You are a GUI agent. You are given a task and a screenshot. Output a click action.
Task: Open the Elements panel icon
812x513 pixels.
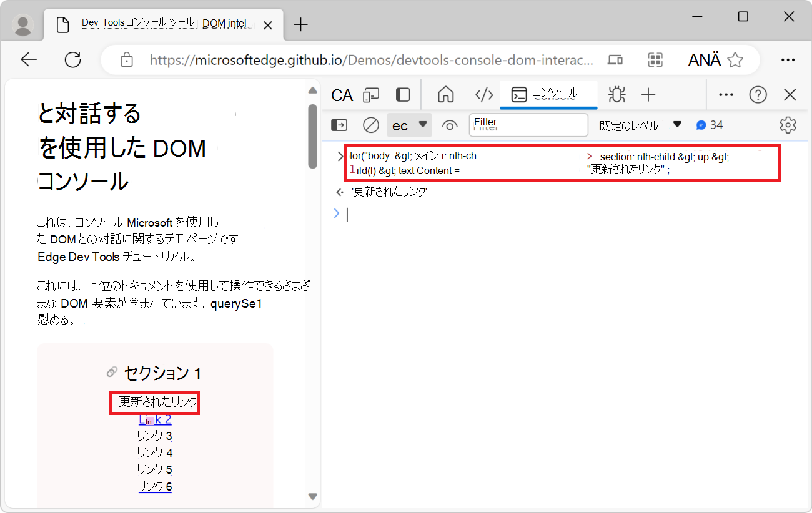pyautogui.click(x=484, y=95)
